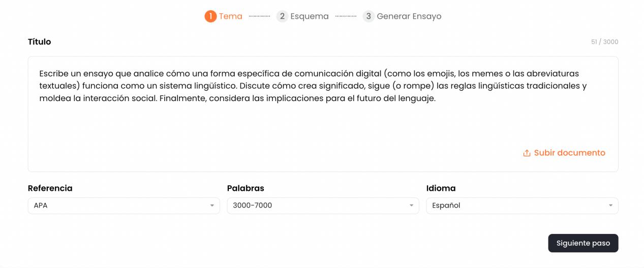Open the Referencia dropdown showing APA

[x=124, y=206]
